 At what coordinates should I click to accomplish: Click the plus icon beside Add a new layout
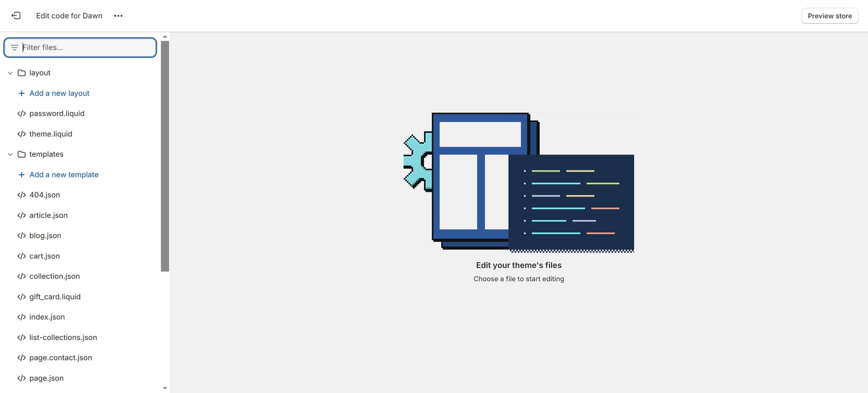pos(21,93)
